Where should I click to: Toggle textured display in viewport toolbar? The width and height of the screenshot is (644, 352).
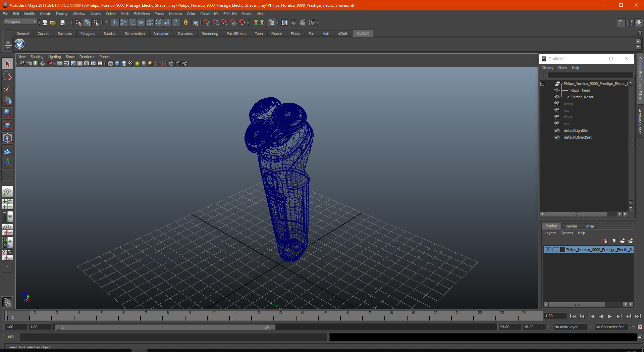130,63
